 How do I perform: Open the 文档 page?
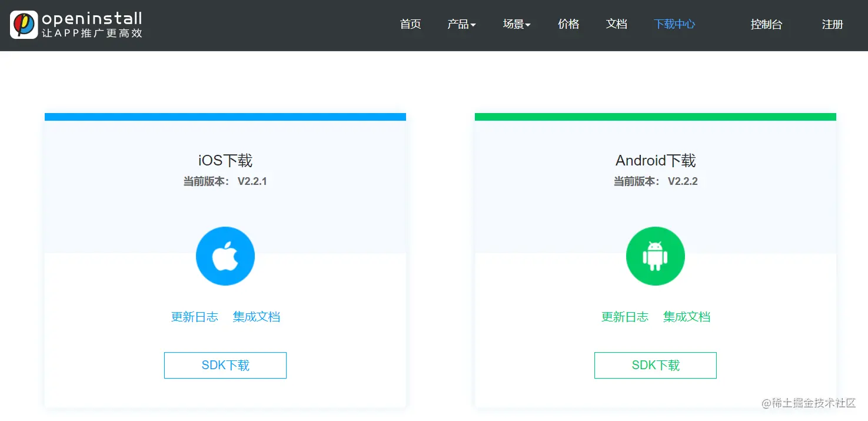(617, 24)
